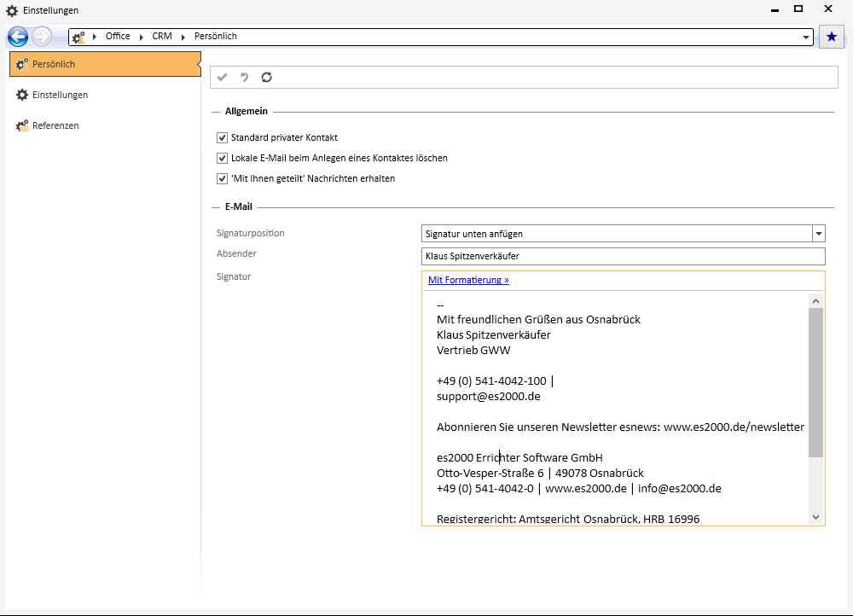Toggle Lokale E-Mail löschen checkbox
853x616 pixels.
pos(222,159)
